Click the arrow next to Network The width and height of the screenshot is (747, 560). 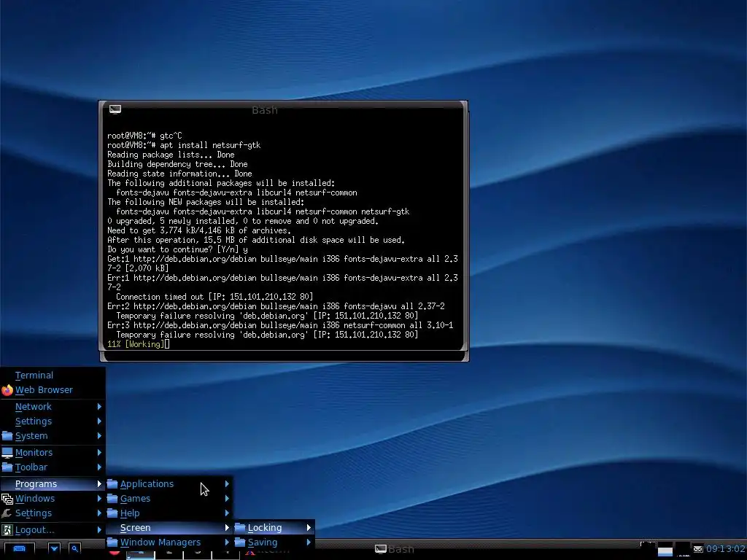tap(99, 407)
